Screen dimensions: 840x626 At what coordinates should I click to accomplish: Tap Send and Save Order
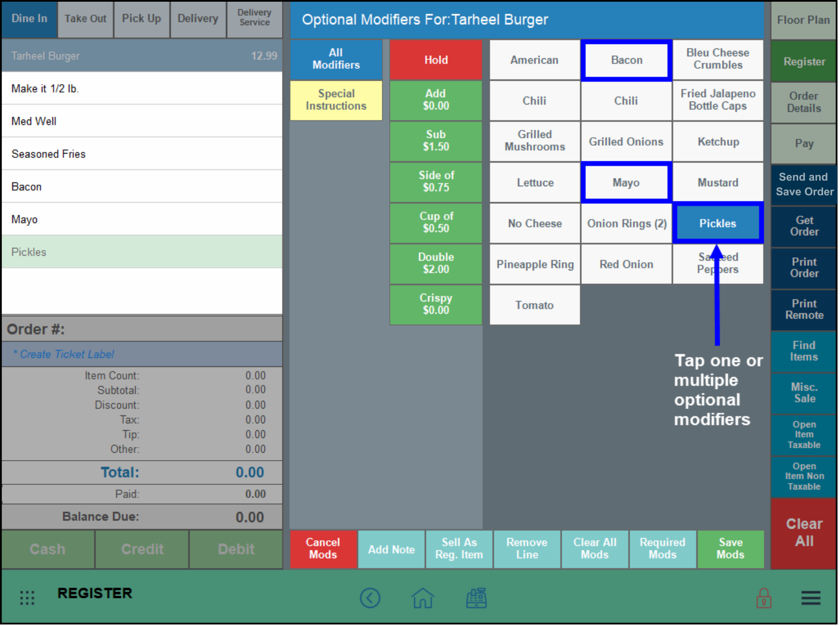[x=803, y=184]
